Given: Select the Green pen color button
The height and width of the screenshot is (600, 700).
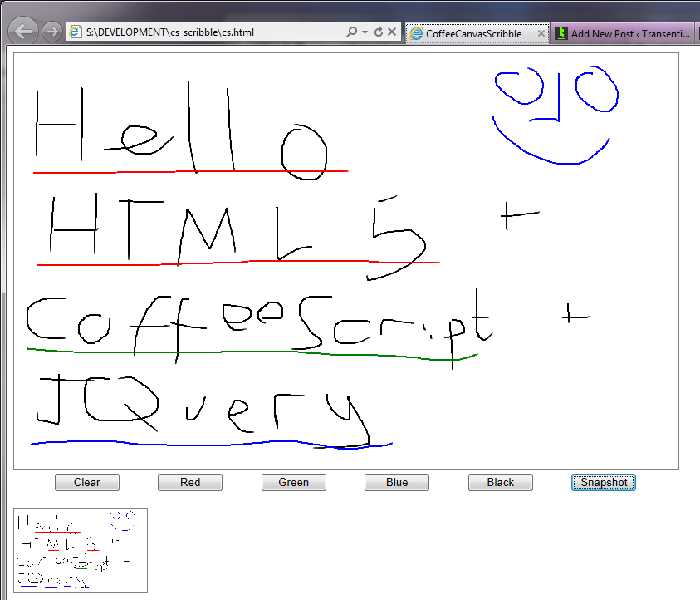Looking at the screenshot, I should 294,483.
